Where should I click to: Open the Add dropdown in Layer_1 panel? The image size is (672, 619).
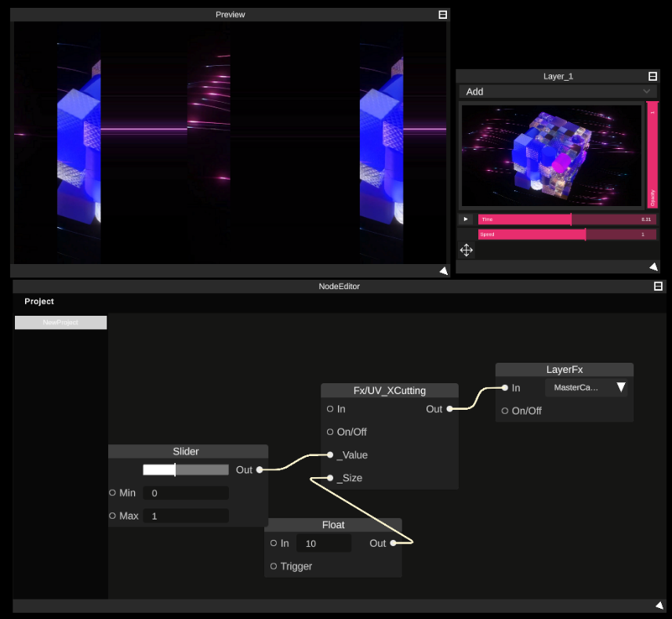click(558, 92)
